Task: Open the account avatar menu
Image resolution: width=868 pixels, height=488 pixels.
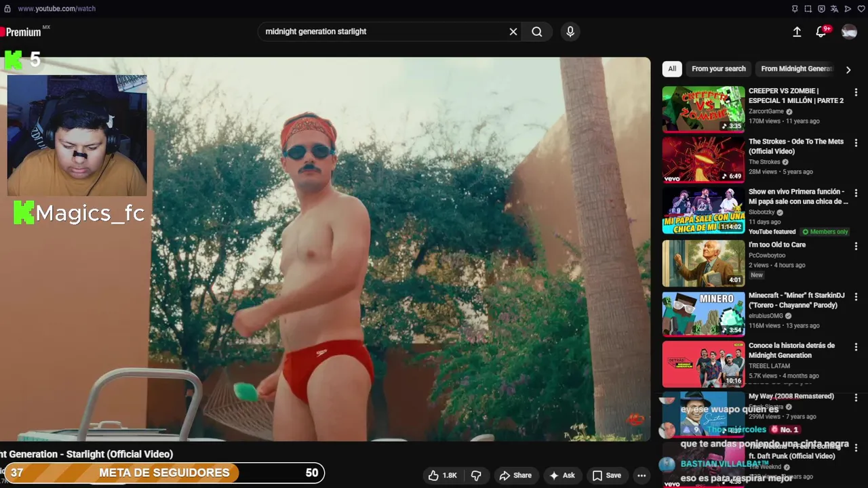Action: [849, 32]
